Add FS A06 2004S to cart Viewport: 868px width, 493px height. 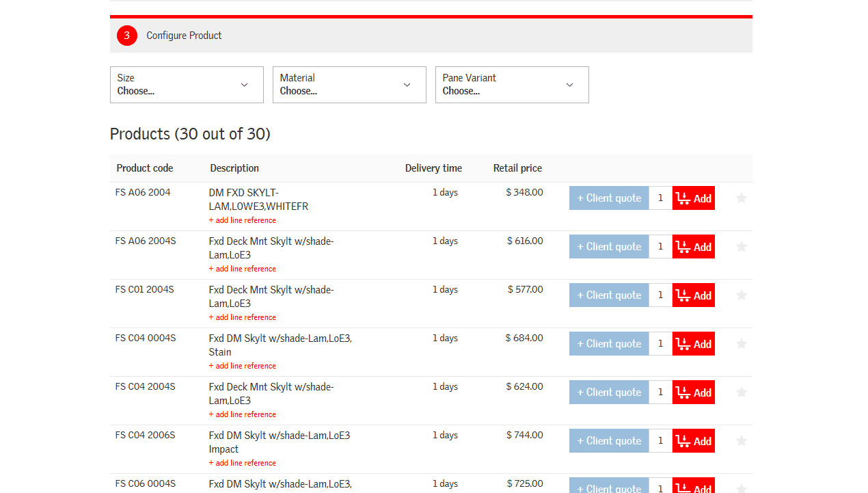tap(694, 247)
